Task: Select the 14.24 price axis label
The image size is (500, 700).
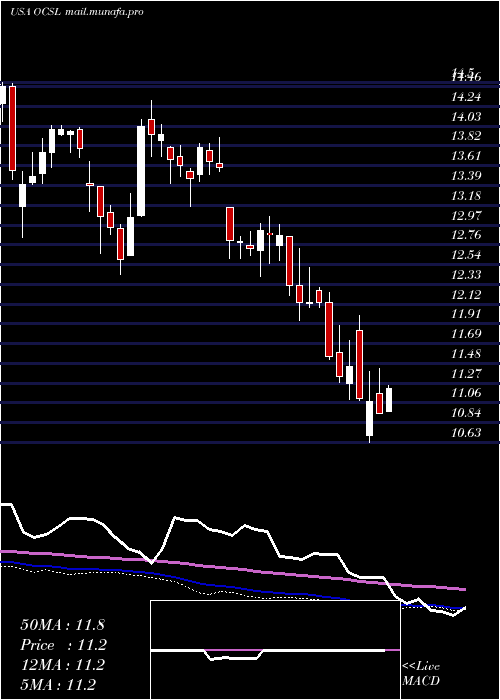Action: click(466, 97)
